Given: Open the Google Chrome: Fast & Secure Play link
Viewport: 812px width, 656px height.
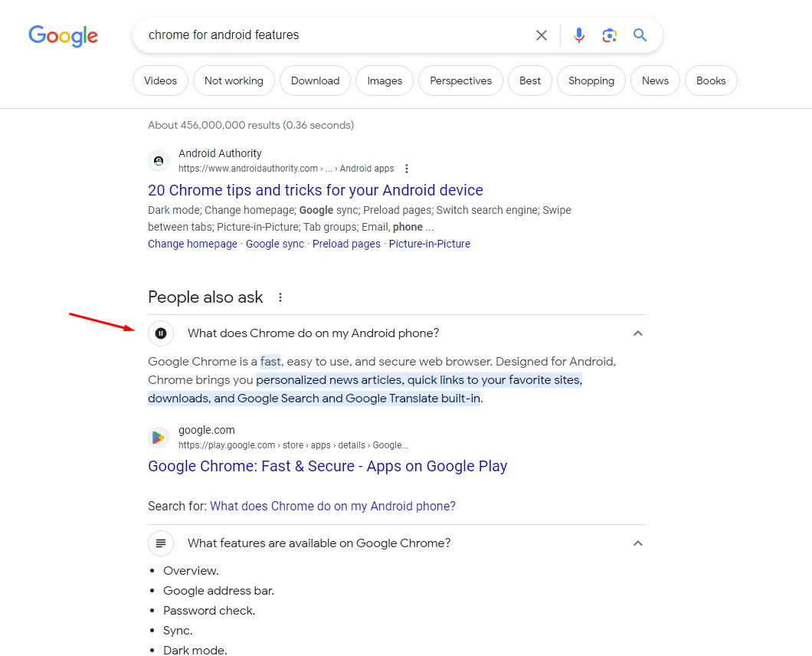Looking at the screenshot, I should 328,467.
